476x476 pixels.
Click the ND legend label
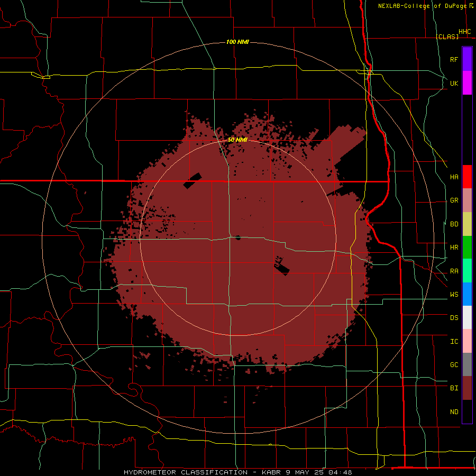(x=454, y=411)
